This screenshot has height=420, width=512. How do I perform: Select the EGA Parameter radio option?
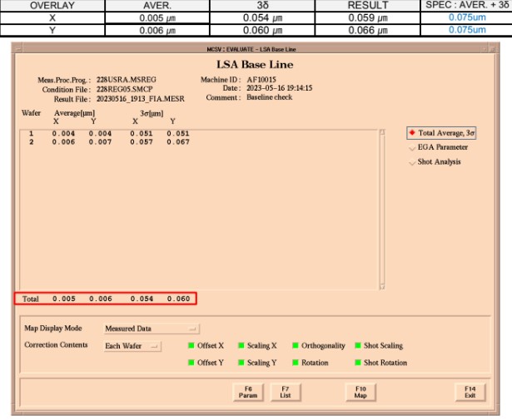coord(412,147)
